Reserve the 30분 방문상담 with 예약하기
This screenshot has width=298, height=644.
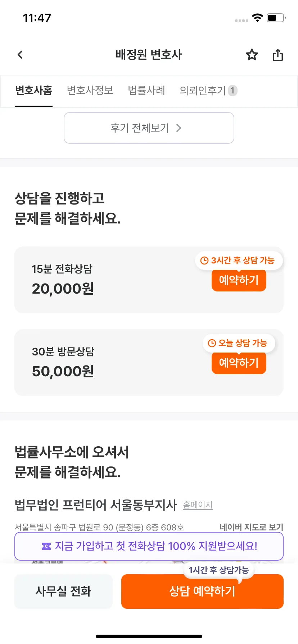pyautogui.click(x=239, y=363)
